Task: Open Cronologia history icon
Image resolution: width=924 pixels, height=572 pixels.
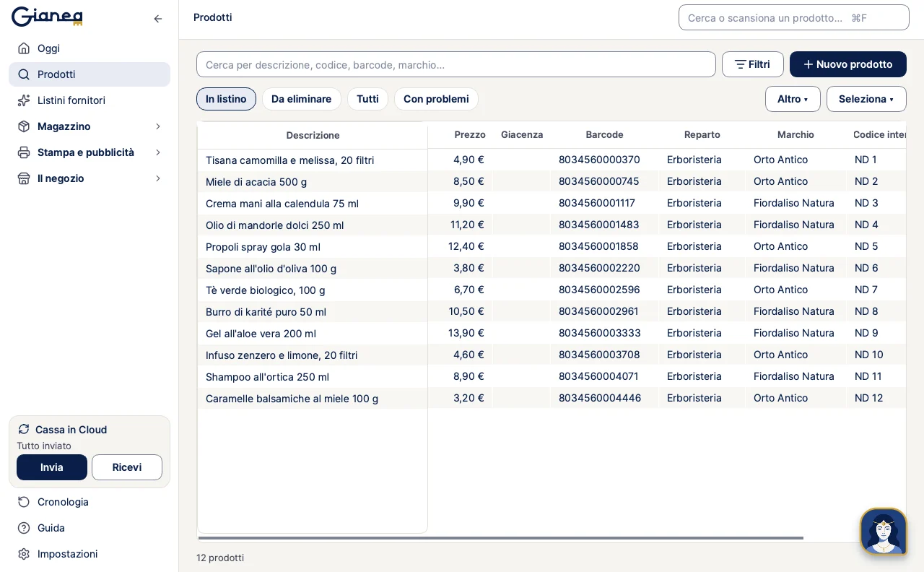Action: click(x=24, y=502)
